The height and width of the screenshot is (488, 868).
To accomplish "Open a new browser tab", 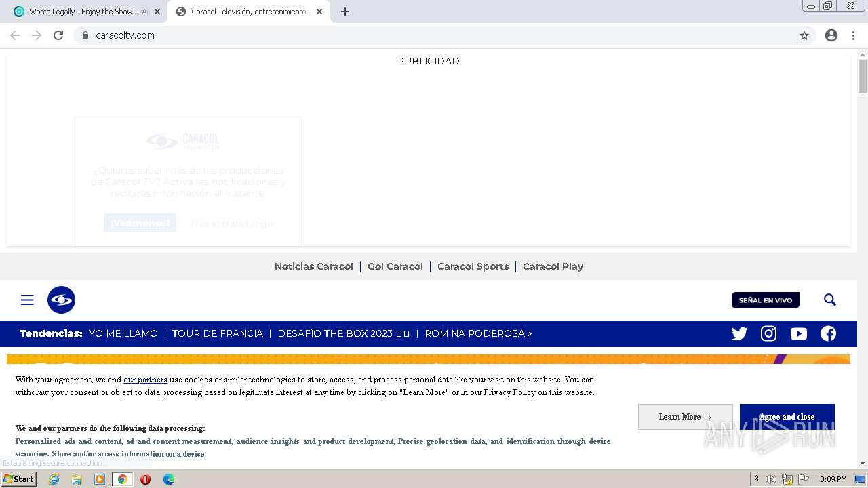I will point(344,12).
